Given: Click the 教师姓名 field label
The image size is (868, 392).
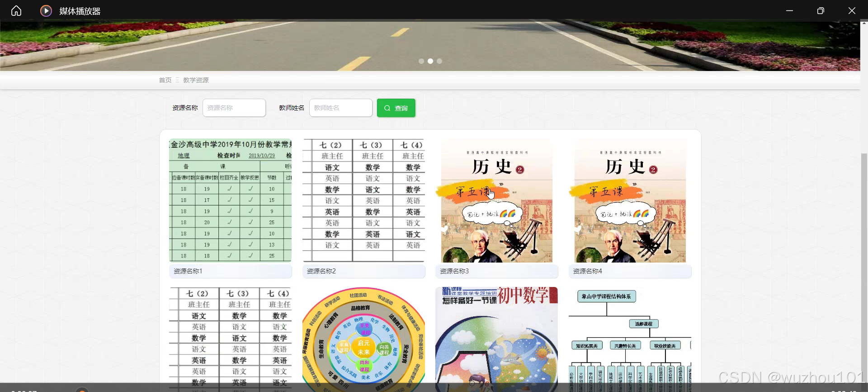Looking at the screenshot, I should pyautogui.click(x=292, y=108).
